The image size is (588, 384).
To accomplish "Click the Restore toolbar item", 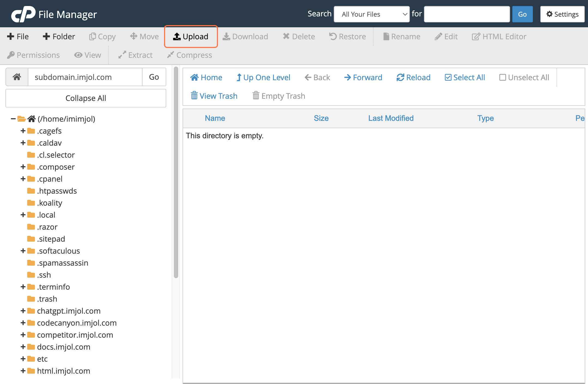I will click(347, 37).
